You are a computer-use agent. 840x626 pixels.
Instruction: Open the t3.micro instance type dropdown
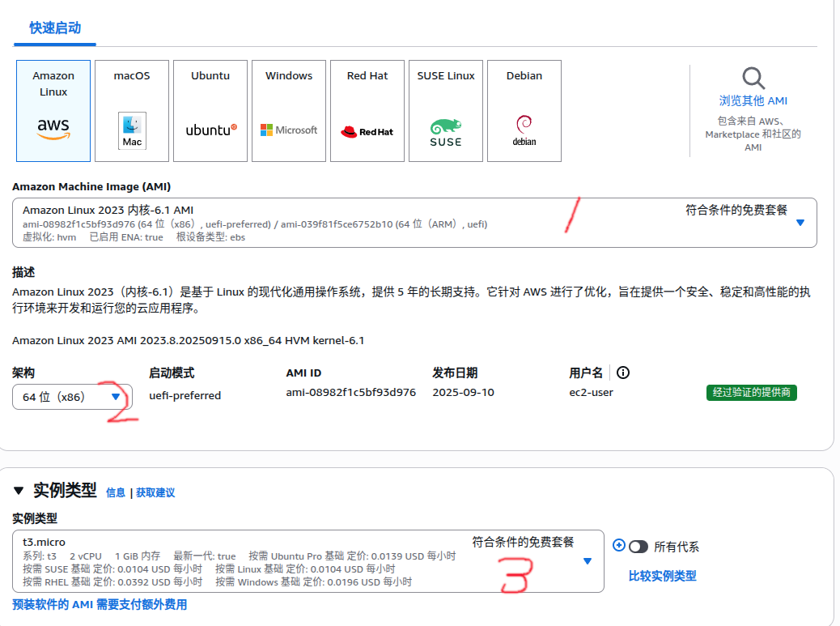point(308,561)
